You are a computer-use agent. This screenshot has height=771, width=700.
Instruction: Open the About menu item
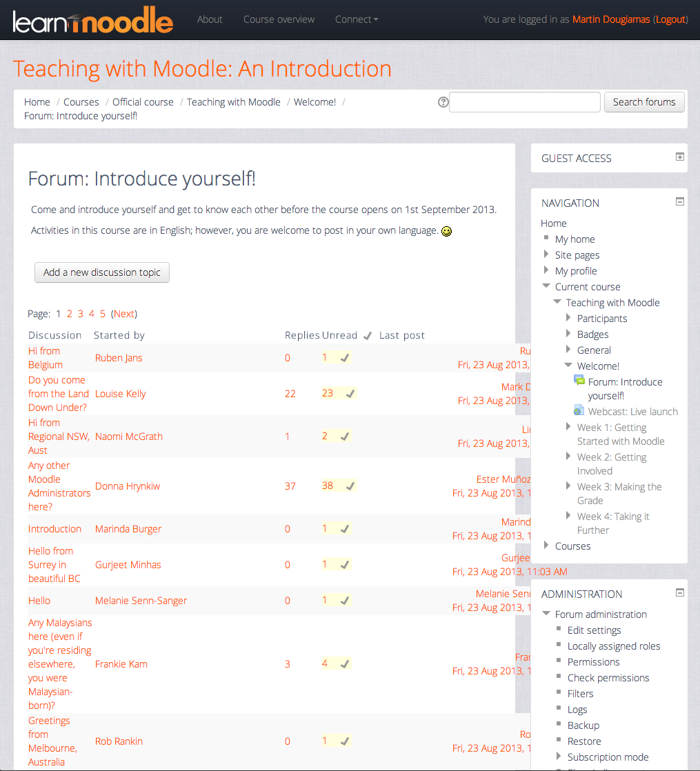click(210, 19)
